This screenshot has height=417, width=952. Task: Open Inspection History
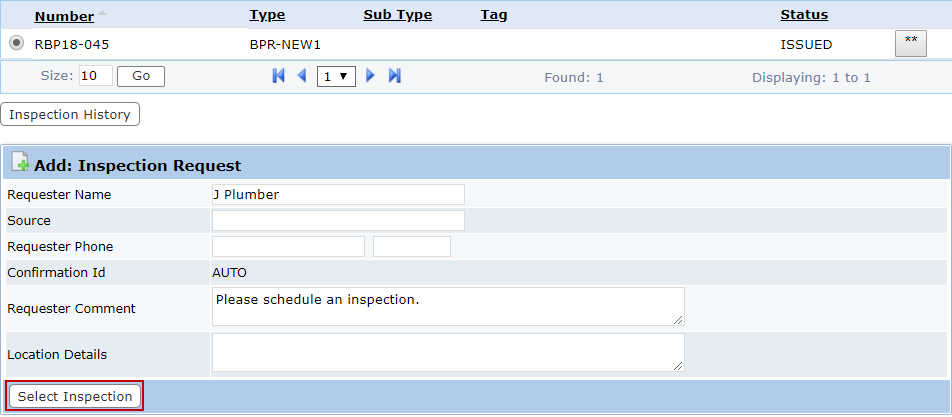point(70,114)
